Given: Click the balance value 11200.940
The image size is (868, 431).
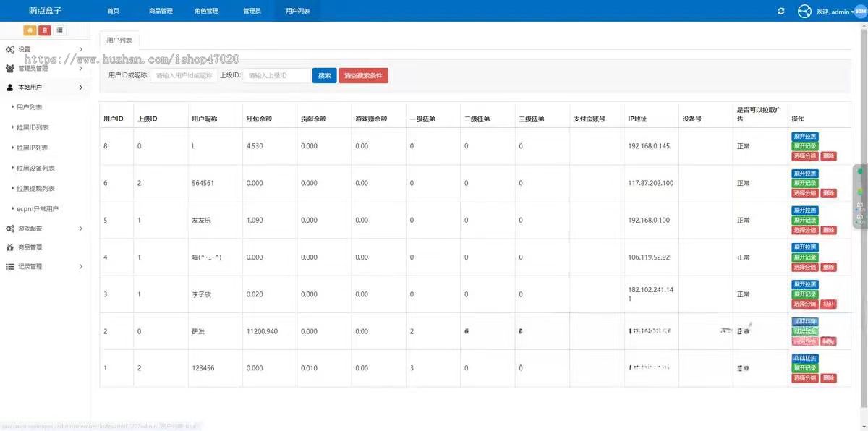Looking at the screenshot, I should point(263,331).
